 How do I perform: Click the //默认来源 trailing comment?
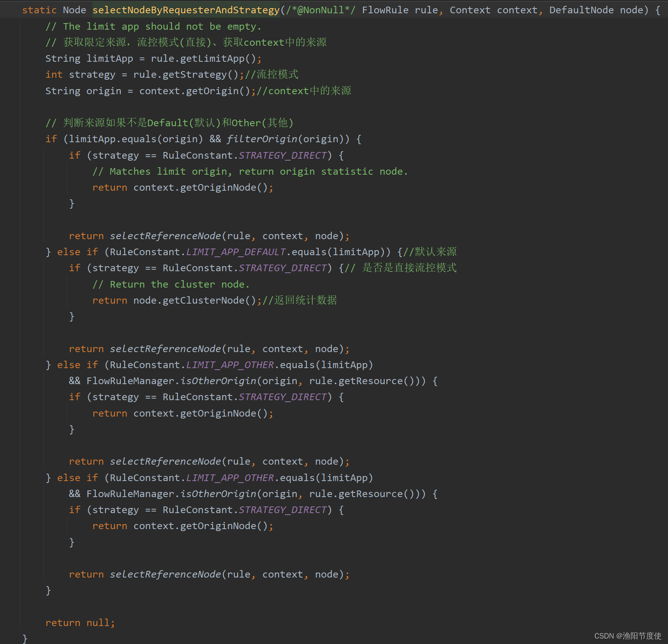430,252
